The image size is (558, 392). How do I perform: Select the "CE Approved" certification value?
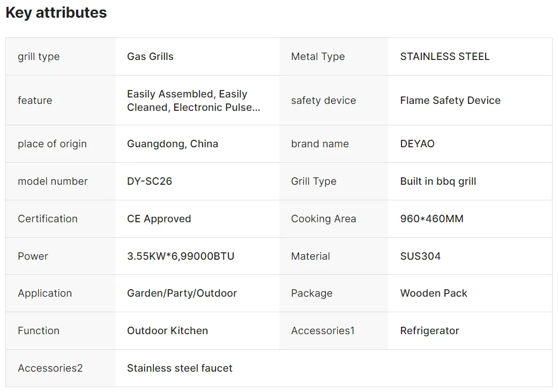click(159, 219)
